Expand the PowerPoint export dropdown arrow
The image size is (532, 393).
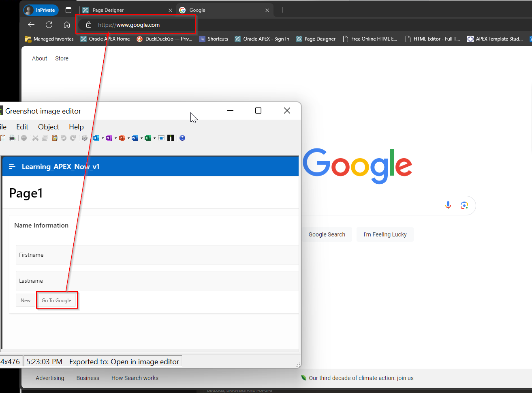(128, 138)
